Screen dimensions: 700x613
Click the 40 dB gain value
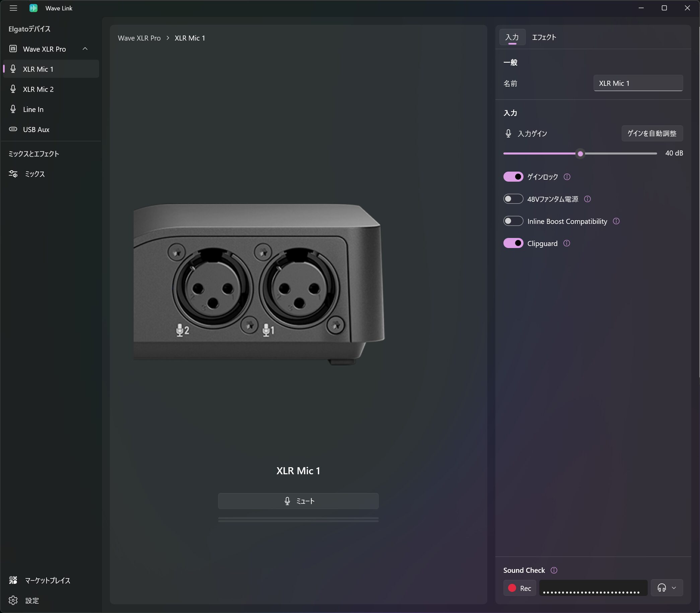coord(674,153)
